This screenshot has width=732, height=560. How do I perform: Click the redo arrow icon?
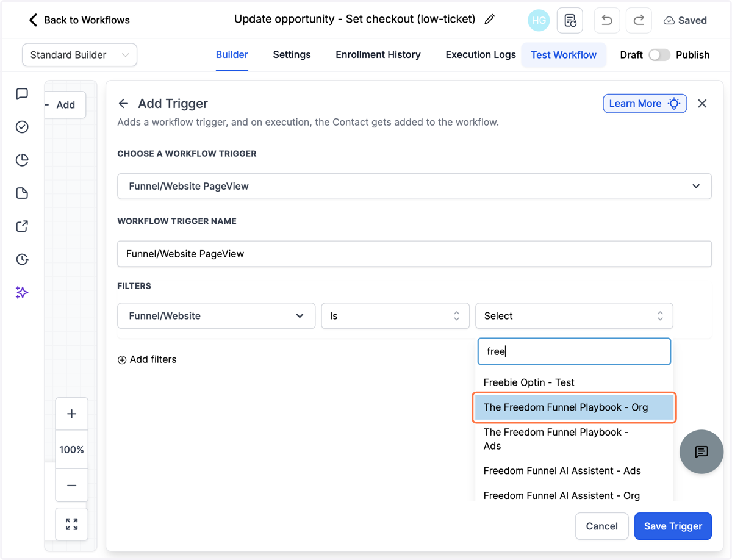(638, 20)
